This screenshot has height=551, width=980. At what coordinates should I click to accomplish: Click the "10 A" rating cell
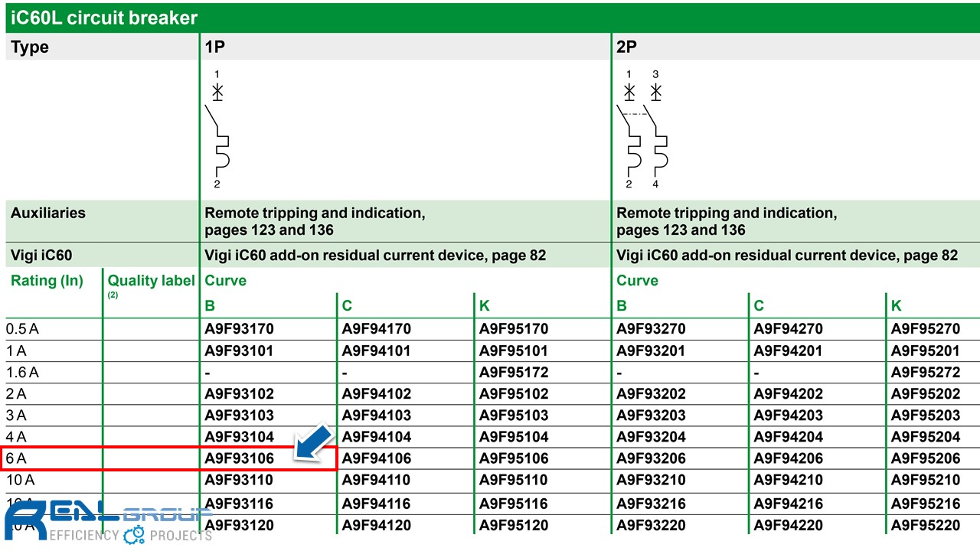(x=20, y=480)
